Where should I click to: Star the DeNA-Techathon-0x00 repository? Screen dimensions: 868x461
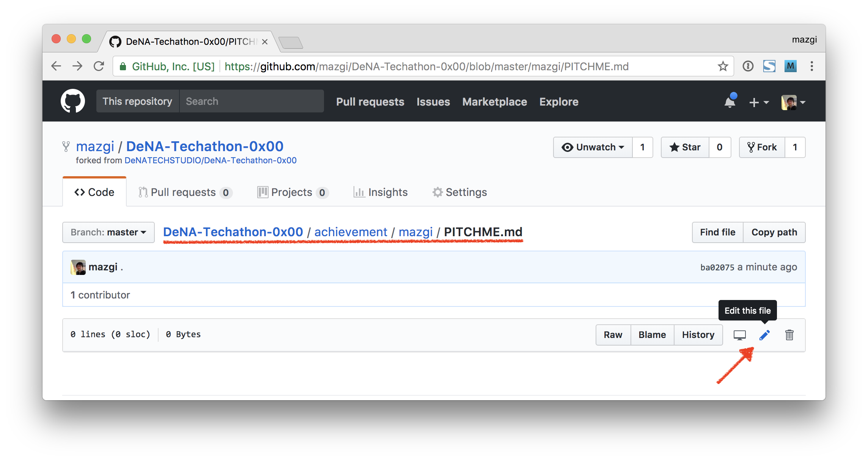(685, 147)
